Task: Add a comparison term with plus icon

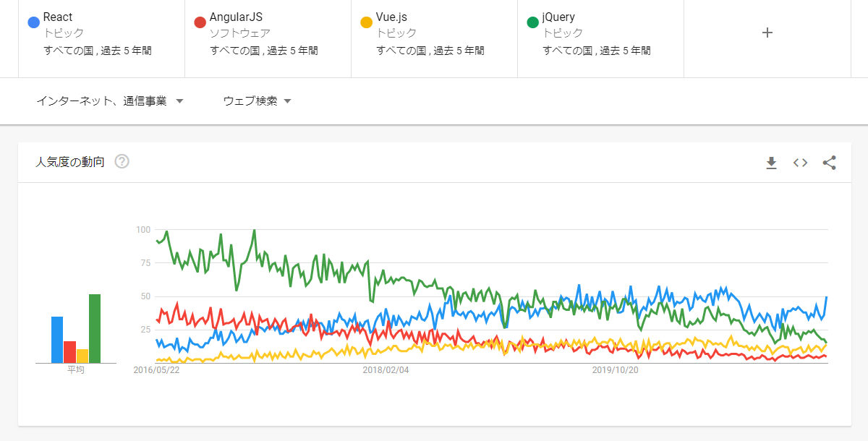Action: [x=767, y=33]
